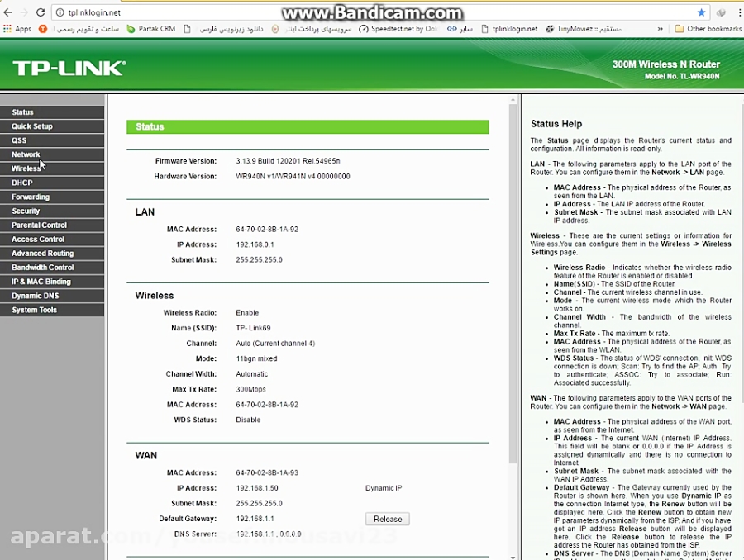Open the Speedtest.net by Ookla bookmark

pyautogui.click(x=398, y=29)
